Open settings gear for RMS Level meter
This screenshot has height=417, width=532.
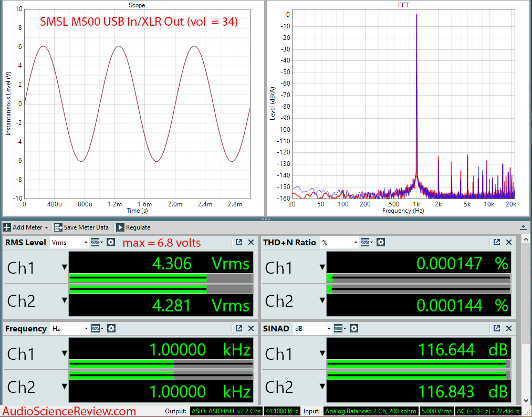111,242
